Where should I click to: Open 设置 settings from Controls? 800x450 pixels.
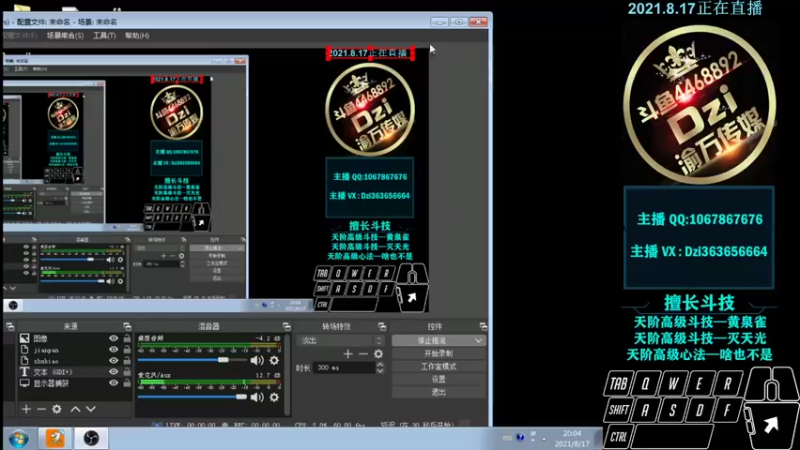tap(438, 379)
